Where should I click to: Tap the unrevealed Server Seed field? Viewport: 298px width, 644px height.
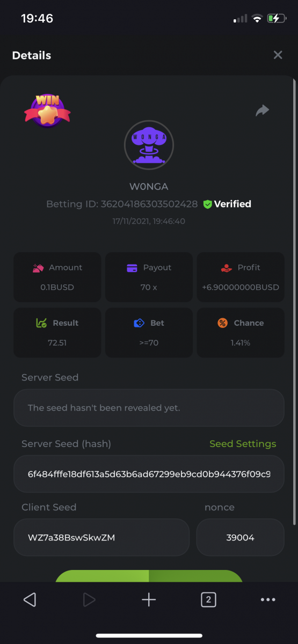pyautogui.click(x=149, y=408)
